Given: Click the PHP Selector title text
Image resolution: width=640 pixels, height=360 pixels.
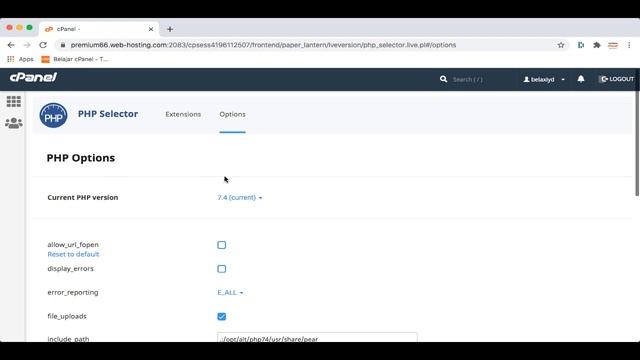Looking at the screenshot, I should (x=108, y=114).
